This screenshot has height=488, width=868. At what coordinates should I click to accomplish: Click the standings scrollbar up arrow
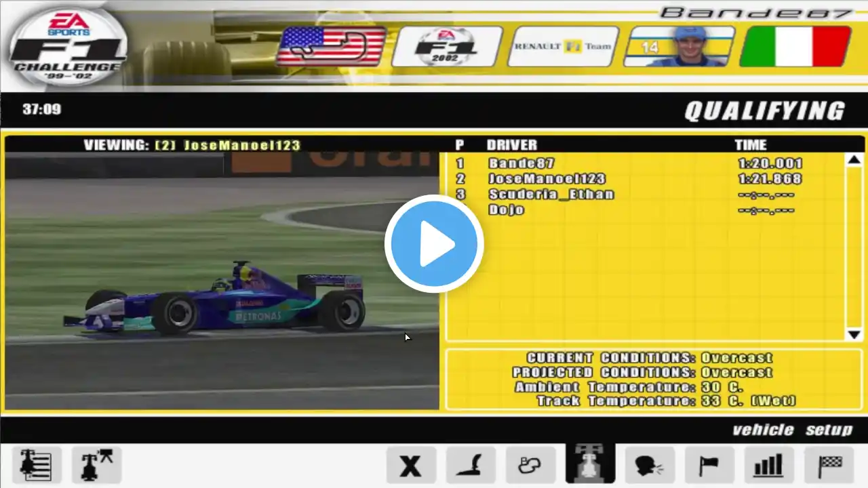(x=854, y=161)
